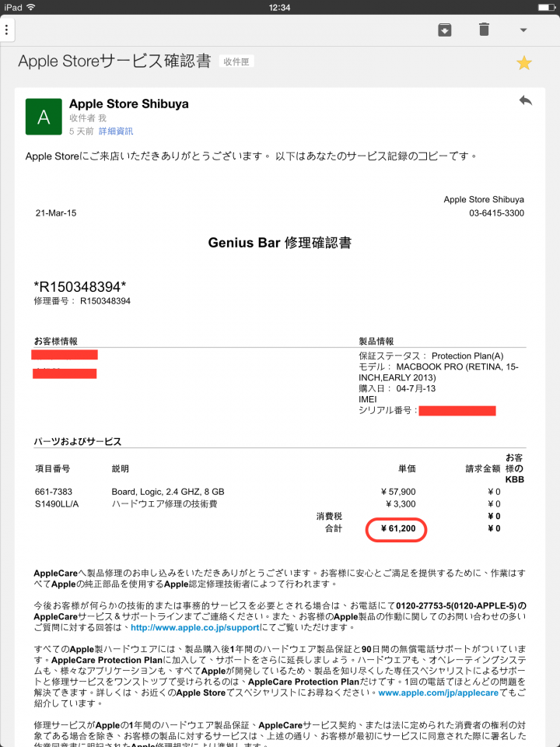Tap the date 21-Mar-15
The width and height of the screenshot is (560, 747).
tap(56, 213)
